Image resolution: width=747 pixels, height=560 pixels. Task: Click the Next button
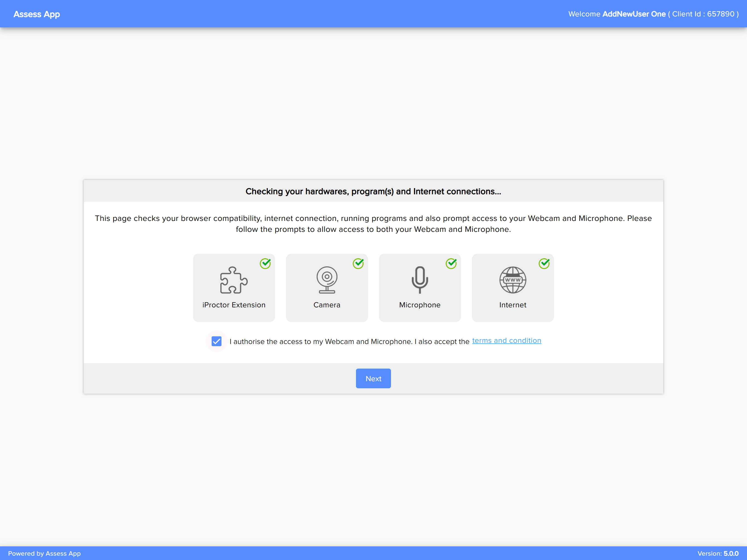tap(373, 378)
